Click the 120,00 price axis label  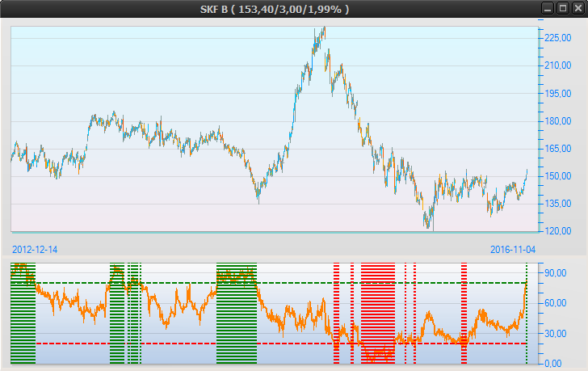pos(558,231)
